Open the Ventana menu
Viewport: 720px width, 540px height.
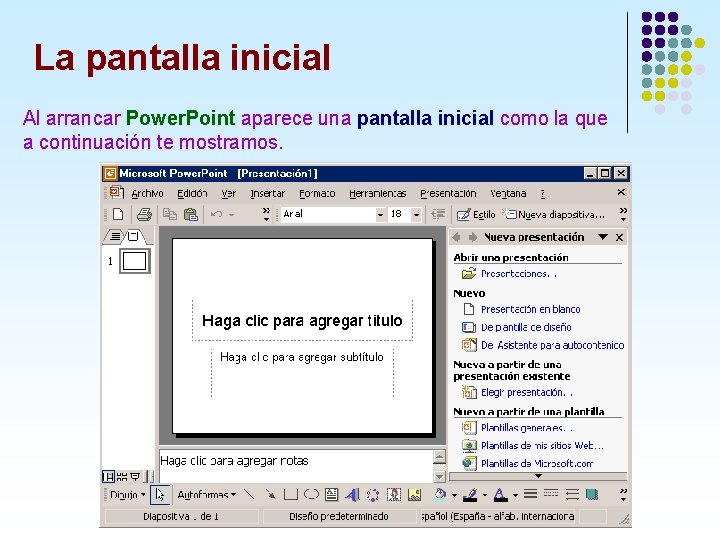click(508, 194)
